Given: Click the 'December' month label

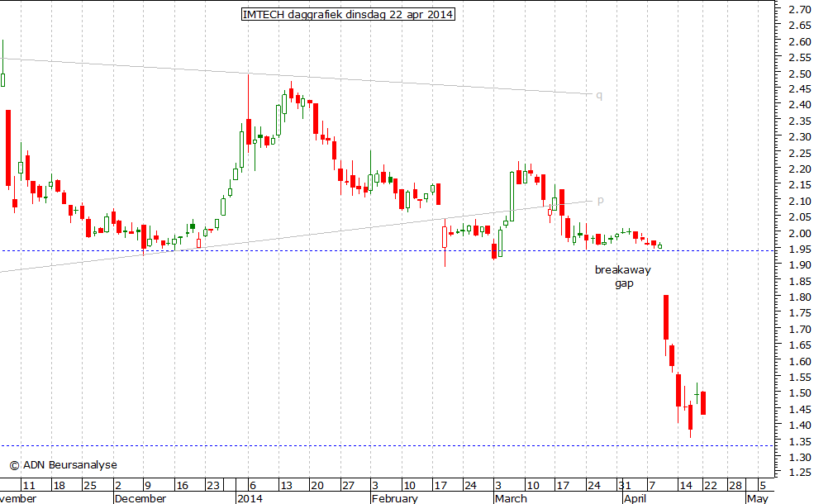Looking at the screenshot, I should [x=140, y=498].
